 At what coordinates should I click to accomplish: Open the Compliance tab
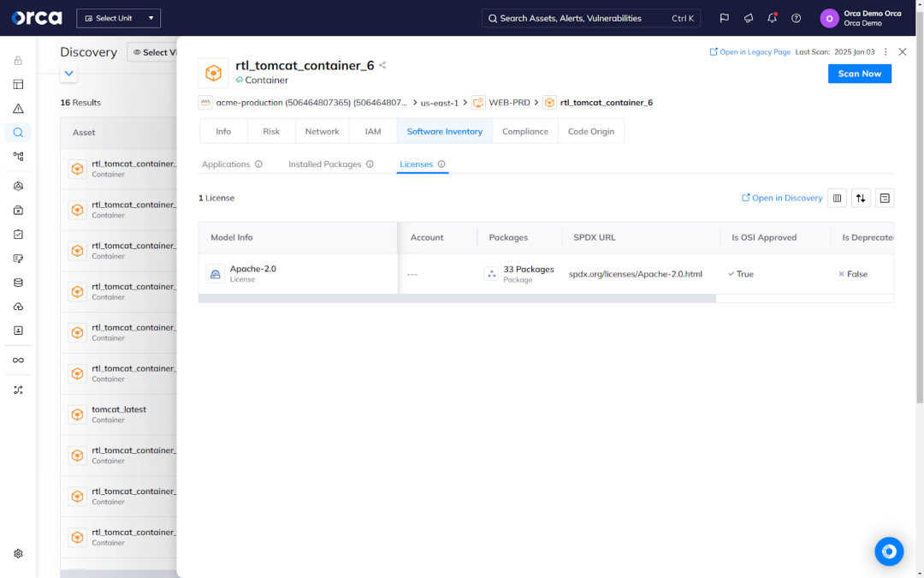click(525, 132)
